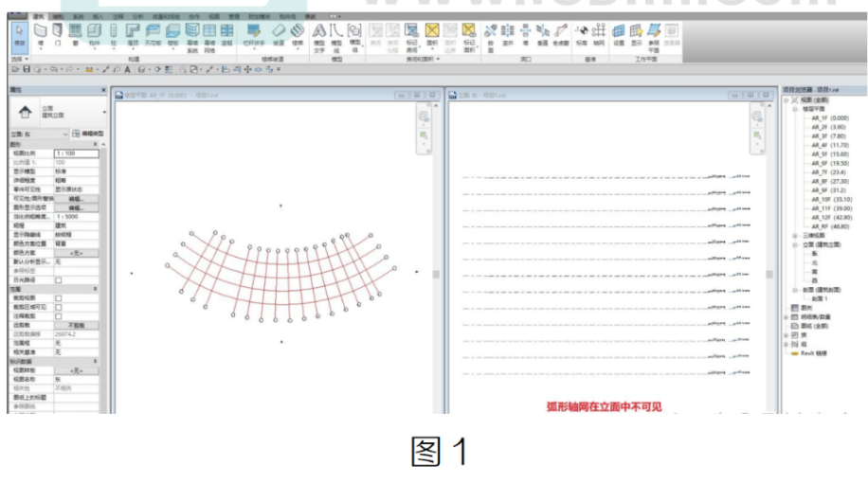Switch to the 结构 ribbon tab
The image size is (868, 484).
pos(58,17)
